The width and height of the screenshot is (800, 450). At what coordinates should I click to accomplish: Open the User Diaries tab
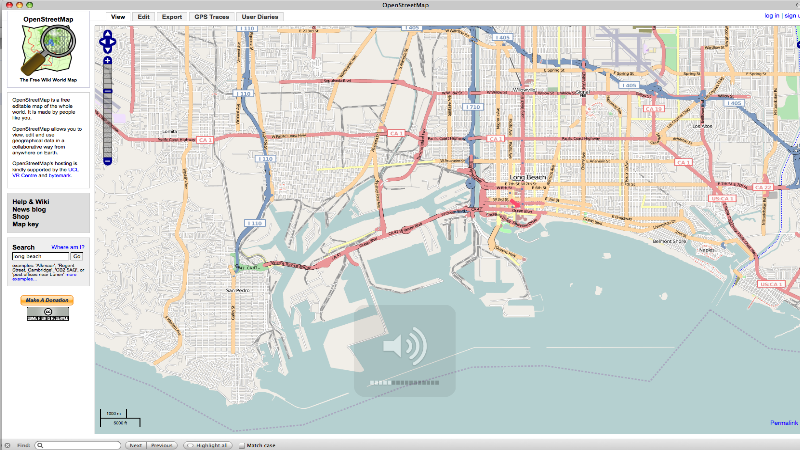click(x=260, y=17)
